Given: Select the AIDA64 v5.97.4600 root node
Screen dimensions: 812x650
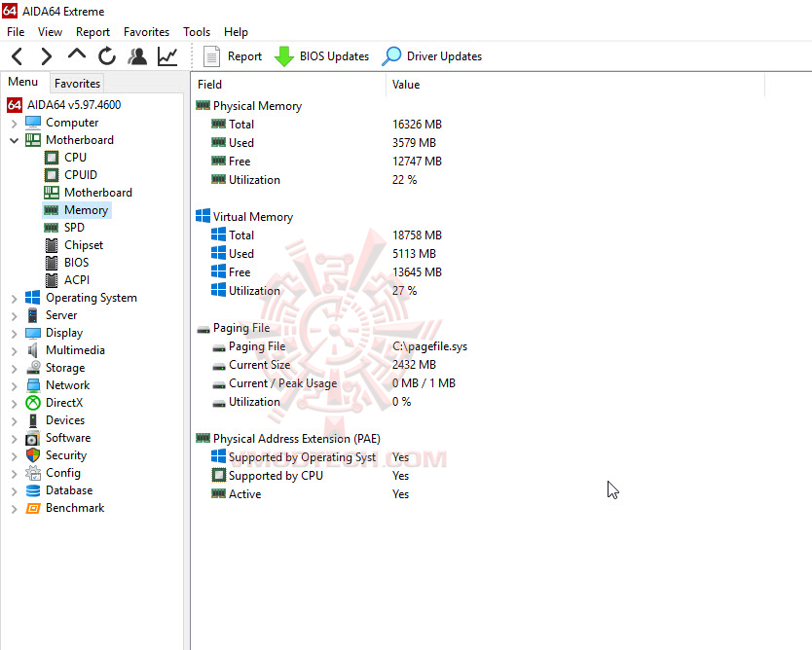Looking at the screenshot, I should (74, 105).
